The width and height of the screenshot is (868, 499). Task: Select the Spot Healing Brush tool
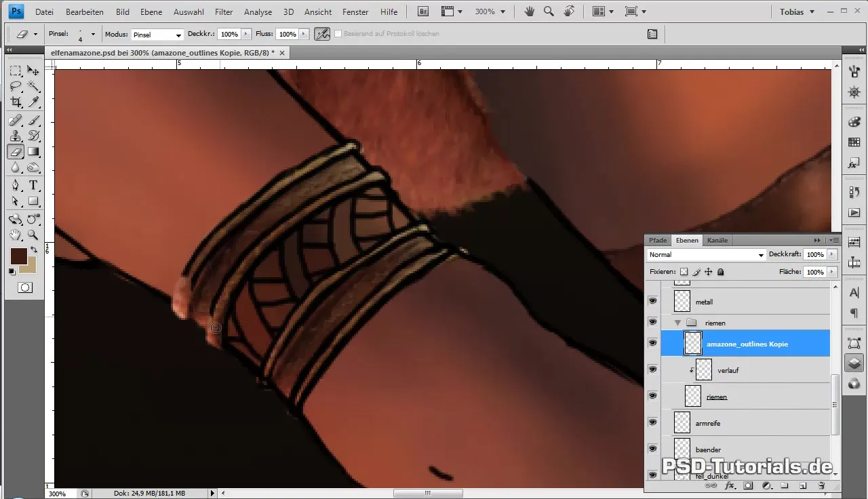(x=16, y=121)
